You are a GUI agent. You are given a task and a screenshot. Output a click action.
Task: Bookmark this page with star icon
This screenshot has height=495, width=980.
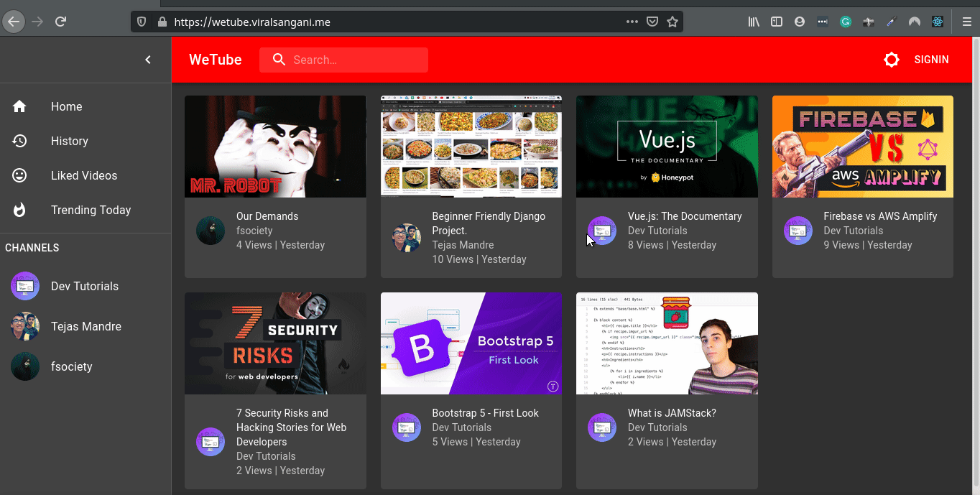(672, 22)
